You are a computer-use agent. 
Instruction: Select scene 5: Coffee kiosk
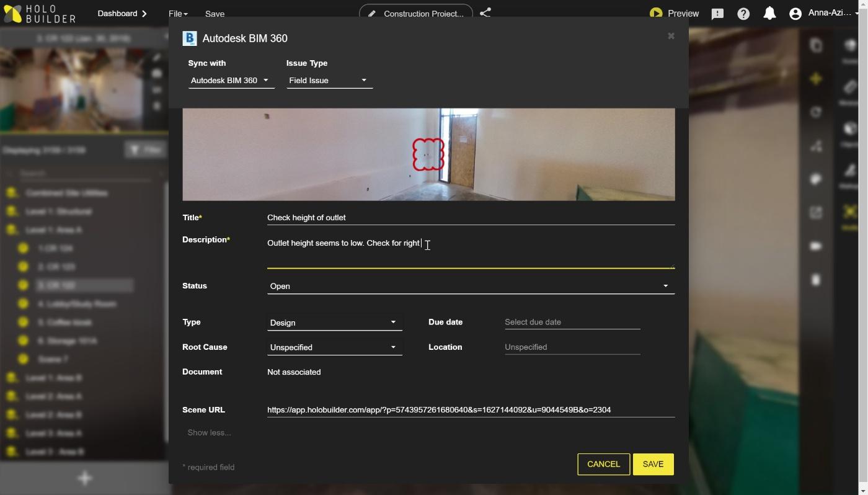click(x=64, y=323)
